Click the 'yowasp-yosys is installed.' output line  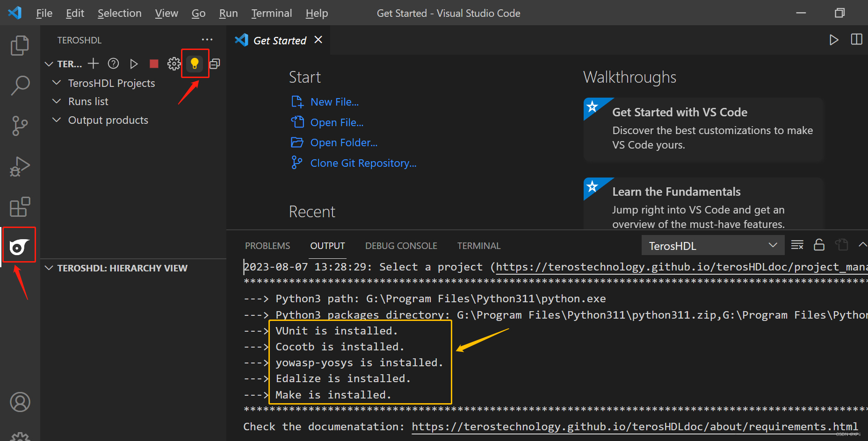[359, 363]
